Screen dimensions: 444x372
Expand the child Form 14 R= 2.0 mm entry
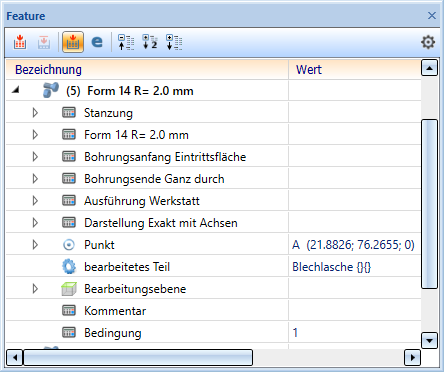coord(35,135)
